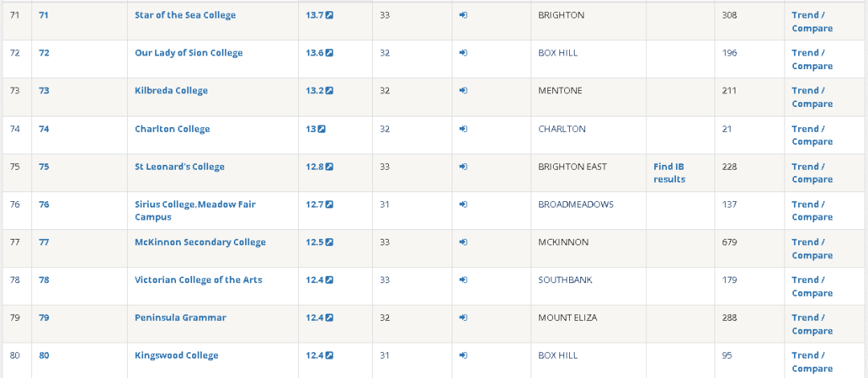Screen dimensions: 868x378
Task: Click the arrow icon in Our Lady of Sion row
Action: pyautogui.click(x=463, y=53)
